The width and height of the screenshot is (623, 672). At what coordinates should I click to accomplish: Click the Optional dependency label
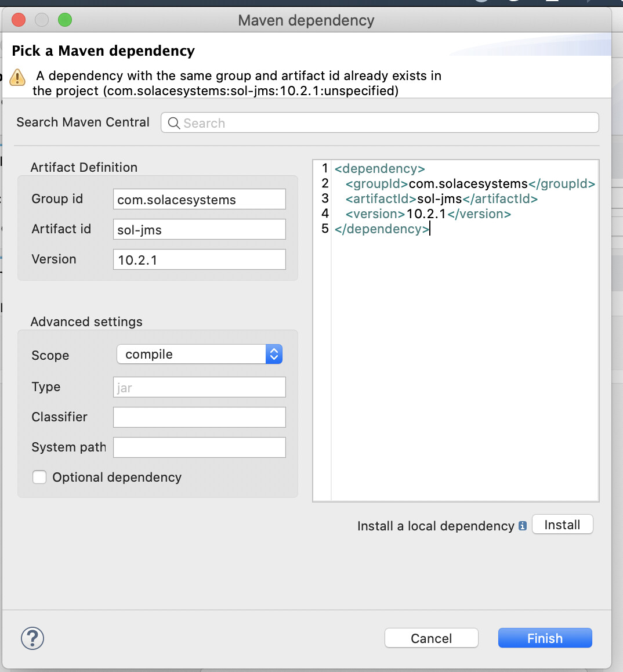coord(117,477)
